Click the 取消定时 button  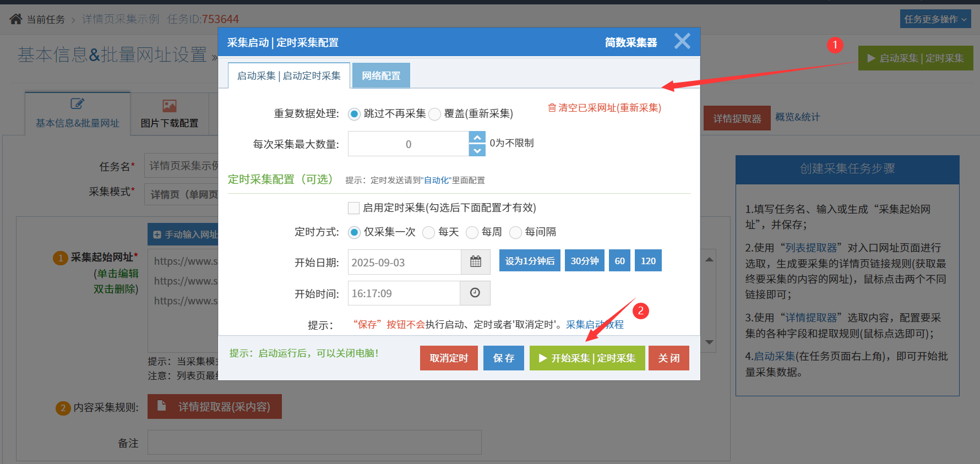click(449, 358)
